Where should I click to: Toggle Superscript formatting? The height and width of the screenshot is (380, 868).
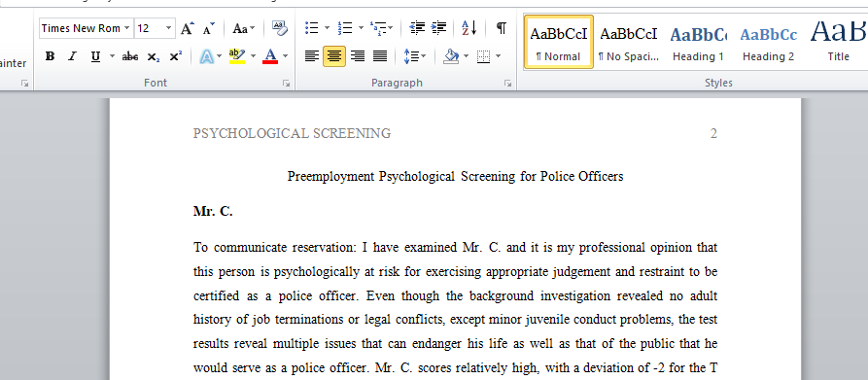click(x=176, y=55)
